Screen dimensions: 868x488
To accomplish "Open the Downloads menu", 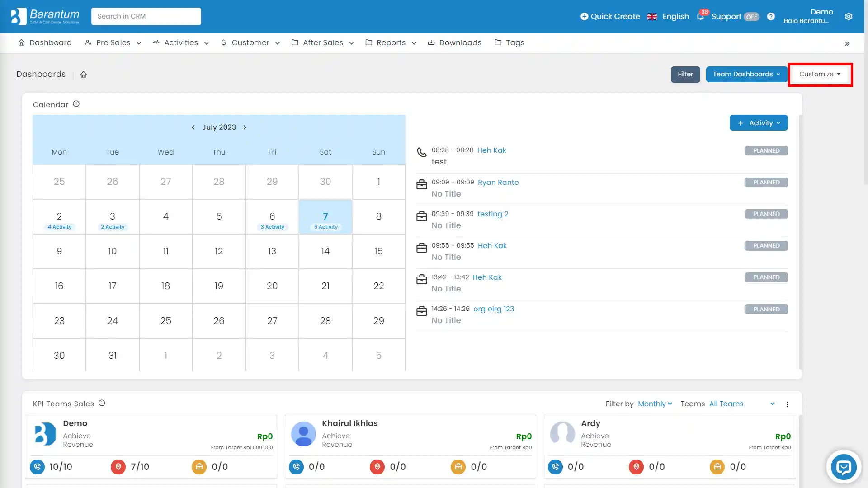I will tap(454, 42).
